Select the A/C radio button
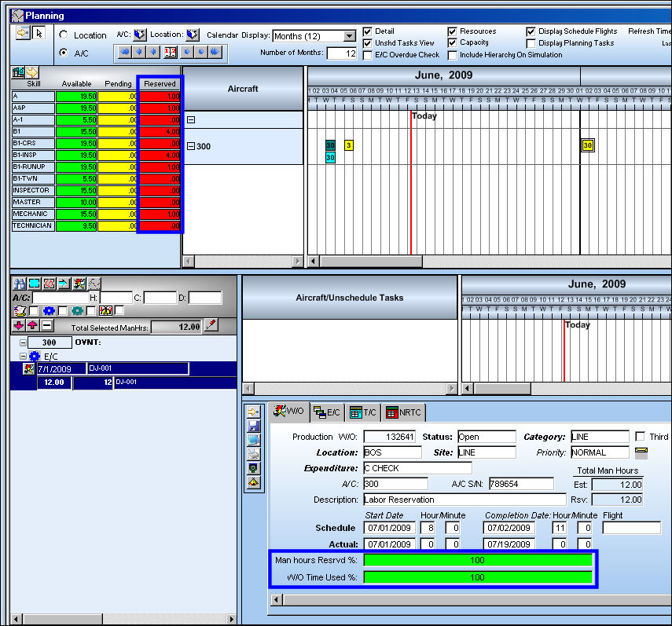This screenshot has height=626, width=672. pyautogui.click(x=64, y=53)
